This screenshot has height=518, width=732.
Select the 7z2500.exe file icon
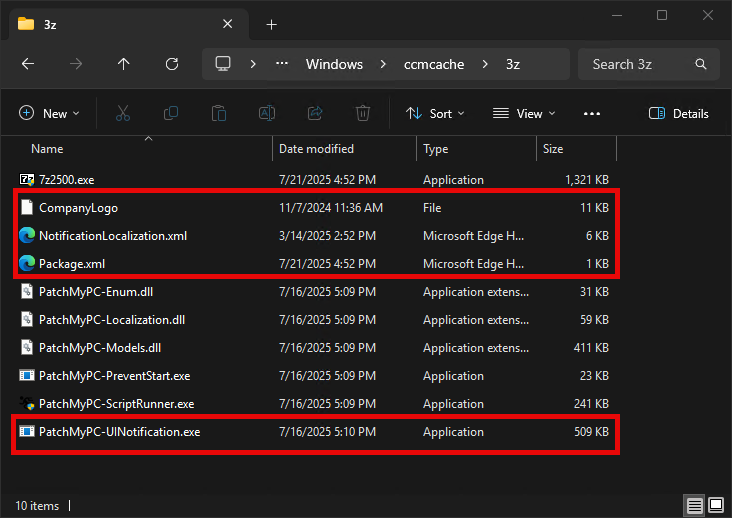tap(27, 180)
